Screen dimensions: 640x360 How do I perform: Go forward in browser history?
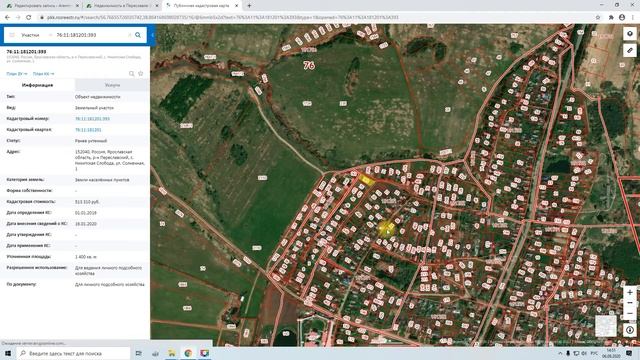[x=18, y=18]
